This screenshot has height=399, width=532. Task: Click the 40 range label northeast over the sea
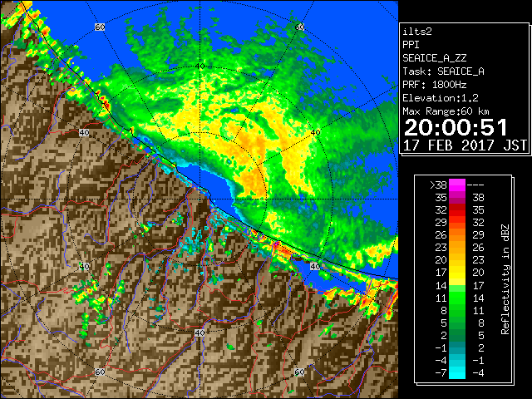315,132
